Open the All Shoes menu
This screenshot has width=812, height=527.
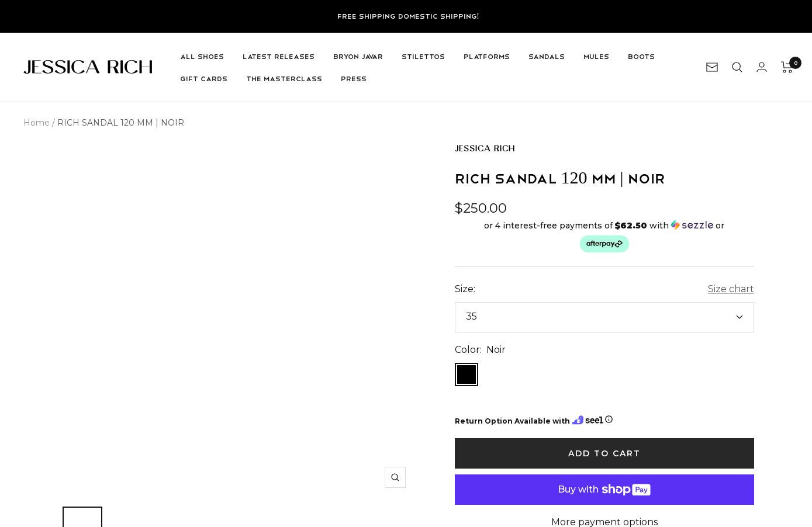[x=202, y=57]
